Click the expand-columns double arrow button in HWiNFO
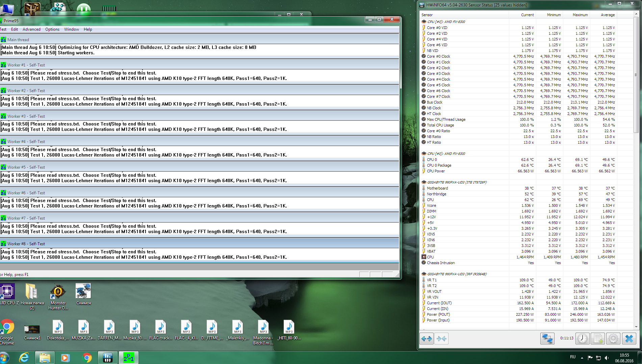Viewport: 642px width, 364px height. [427, 338]
